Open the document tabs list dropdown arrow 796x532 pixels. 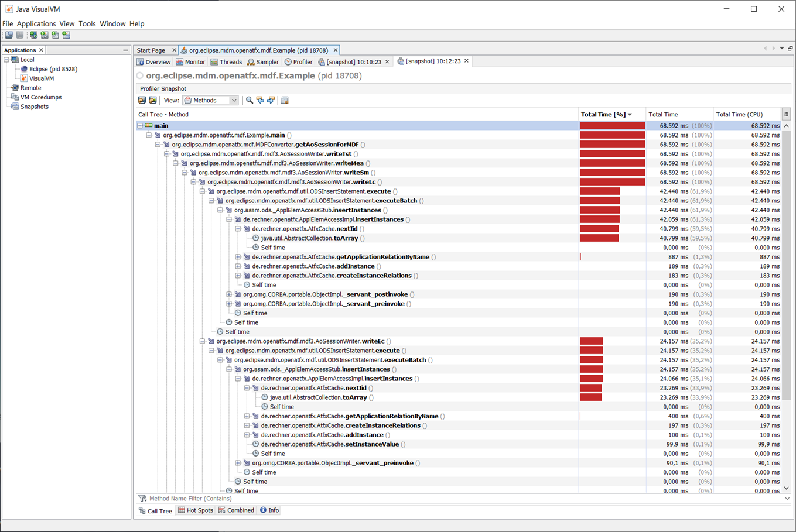(x=781, y=49)
